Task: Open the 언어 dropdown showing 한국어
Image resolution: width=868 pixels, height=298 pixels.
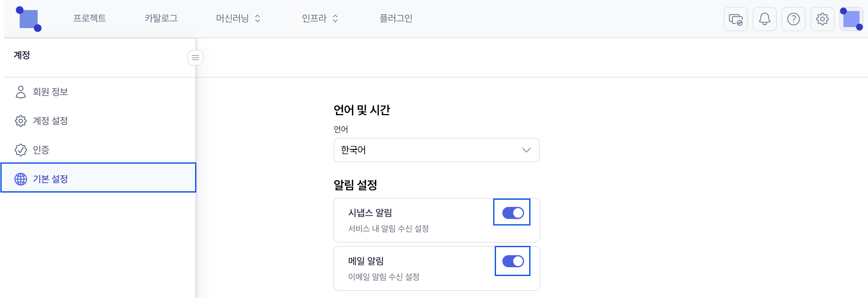Action: 436,150
